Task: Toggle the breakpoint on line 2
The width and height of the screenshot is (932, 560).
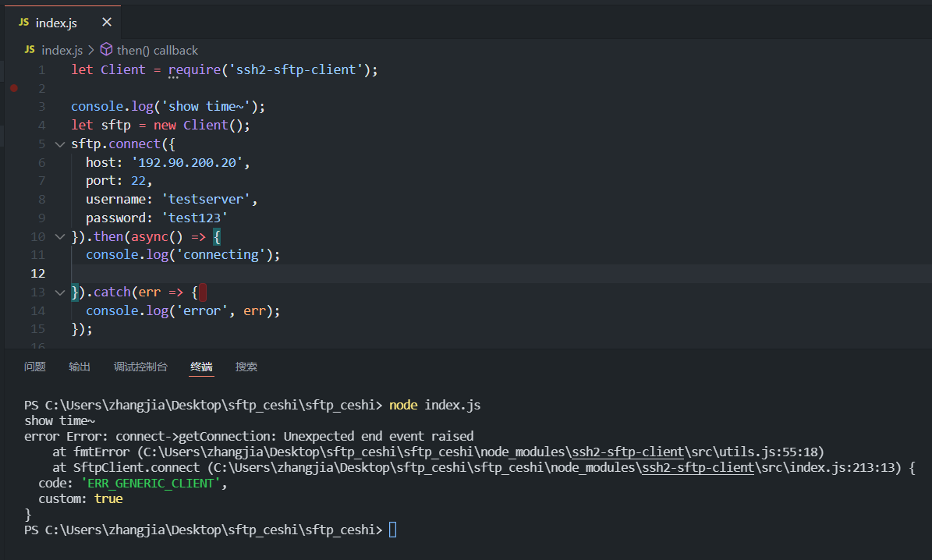Action: 13,88
